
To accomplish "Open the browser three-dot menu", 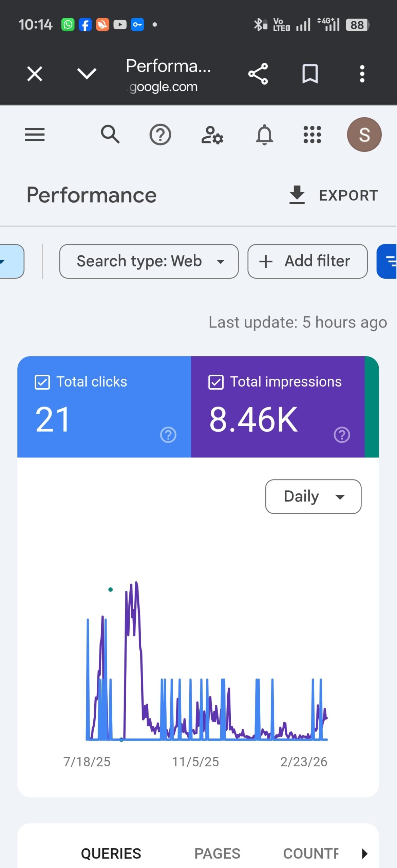I will point(362,74).
